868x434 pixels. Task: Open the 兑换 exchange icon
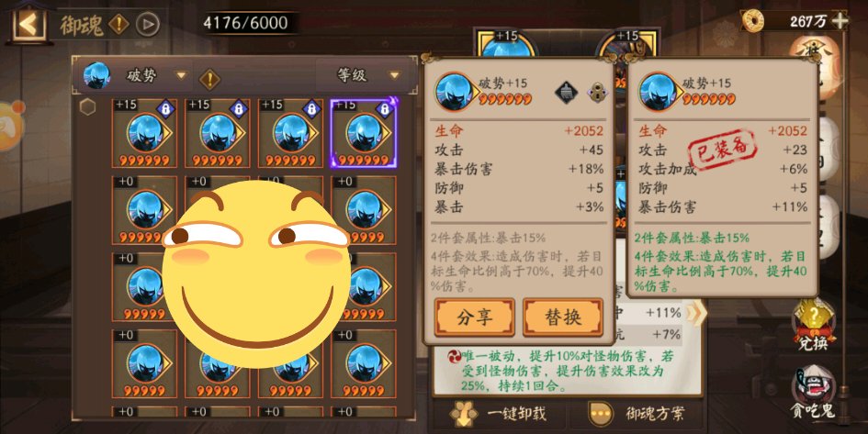[x=813, y=327]
